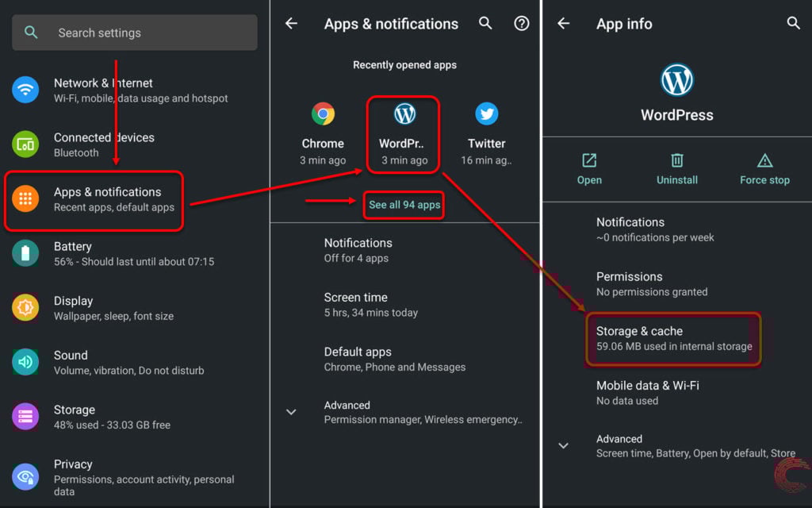
Task: Open Chrome from recently opened apps
Action: pyautogui.click(x=323, y=134)
